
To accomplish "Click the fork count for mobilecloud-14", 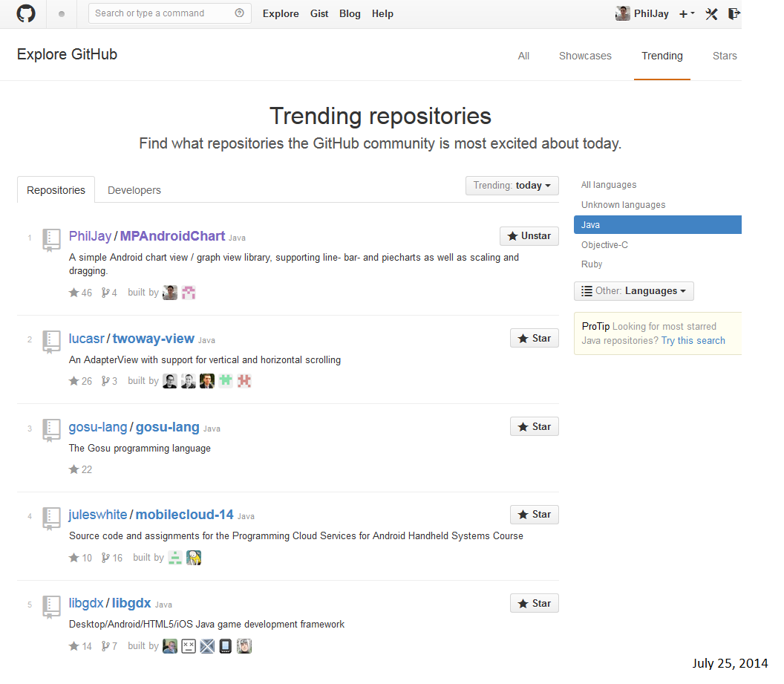I will click(x=112, y=558).
